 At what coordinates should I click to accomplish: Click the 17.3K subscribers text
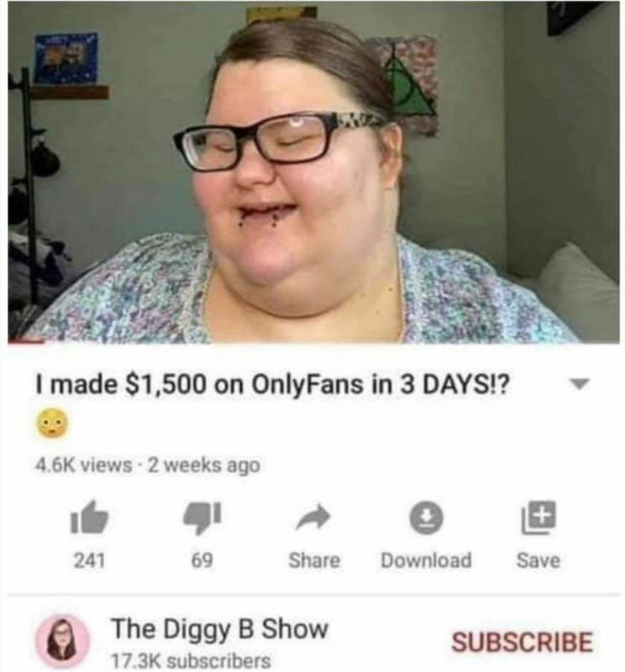point(191,660)
